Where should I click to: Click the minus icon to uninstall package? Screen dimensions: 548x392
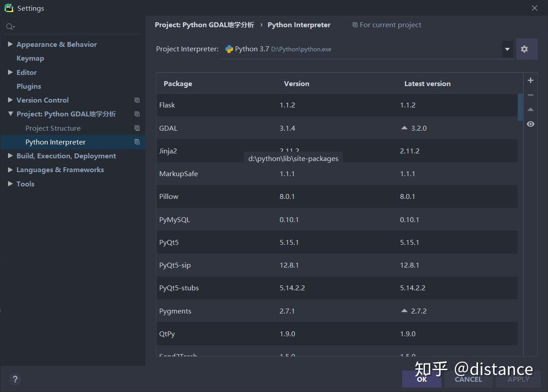530,95
